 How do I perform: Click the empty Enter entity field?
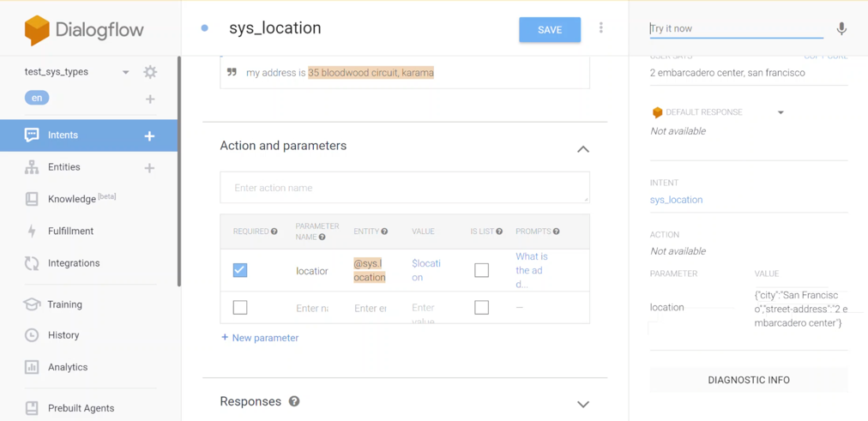point(370,308)
